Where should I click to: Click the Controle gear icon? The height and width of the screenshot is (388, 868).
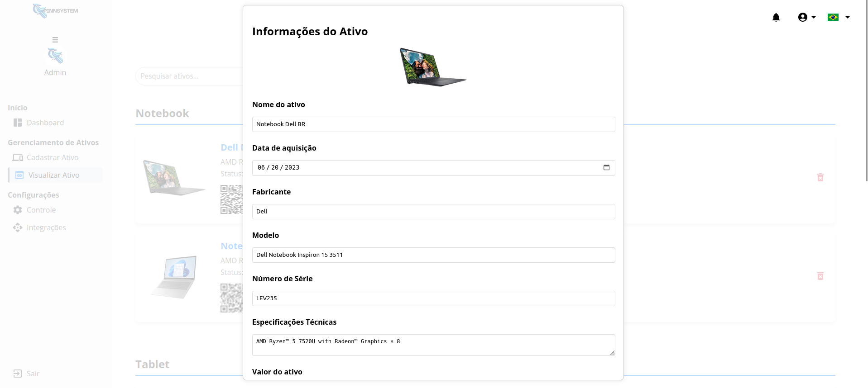[18, 210]
